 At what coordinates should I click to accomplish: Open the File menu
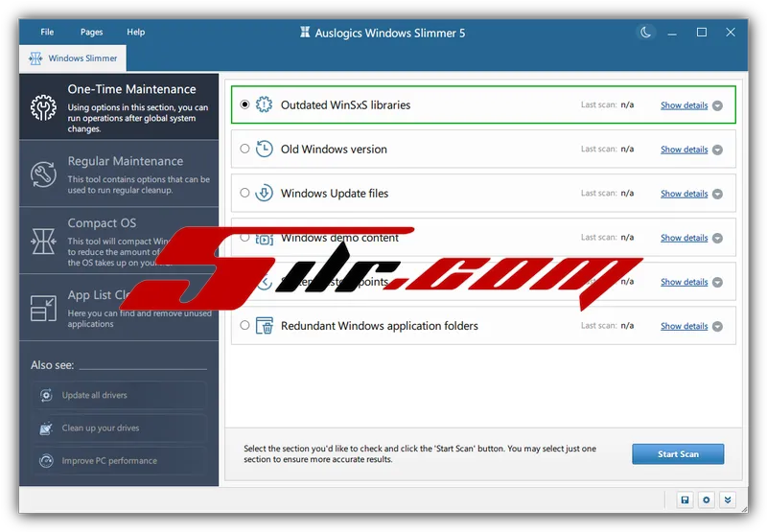click(47, 32)
